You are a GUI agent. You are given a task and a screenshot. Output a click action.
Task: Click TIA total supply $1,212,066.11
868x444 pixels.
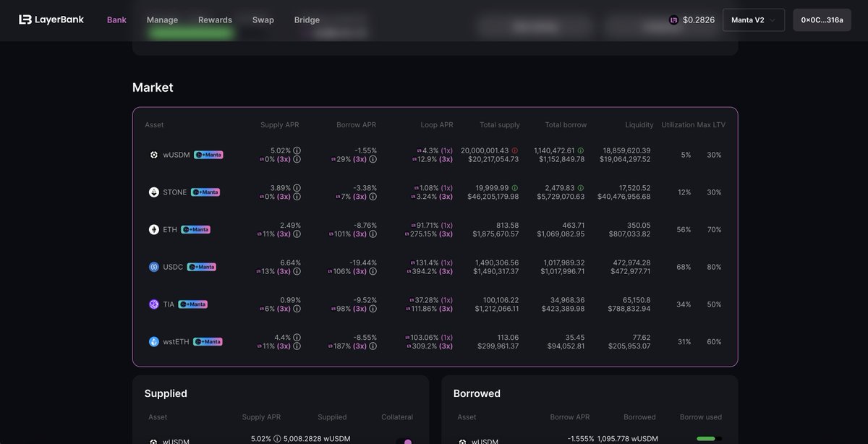pyautogui.click(x=497, y=309)
